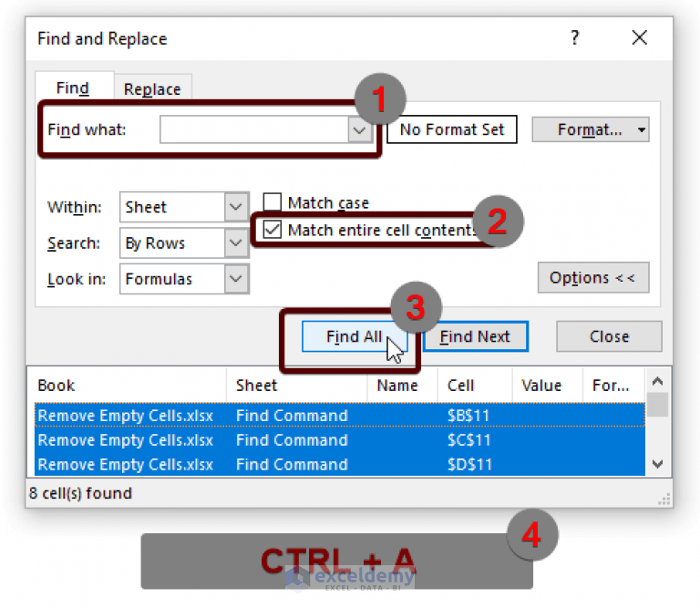
Task: Close the Find and Replace dialog
Action: pos(639,38)
